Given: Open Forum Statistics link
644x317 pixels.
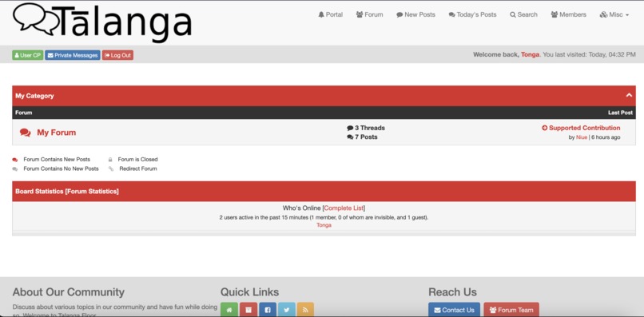Looking at the screenshot, I should (x=92, y=192).
